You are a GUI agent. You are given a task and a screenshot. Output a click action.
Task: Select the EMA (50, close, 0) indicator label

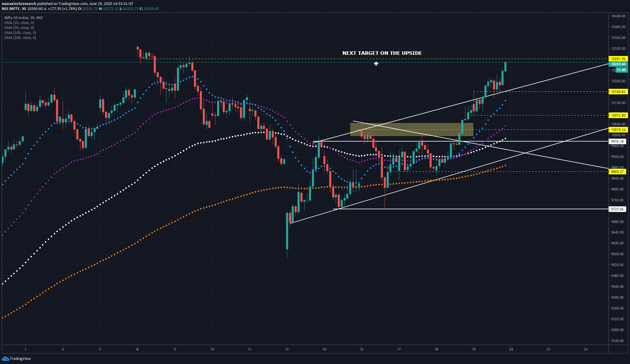click(x=19, y=28)
